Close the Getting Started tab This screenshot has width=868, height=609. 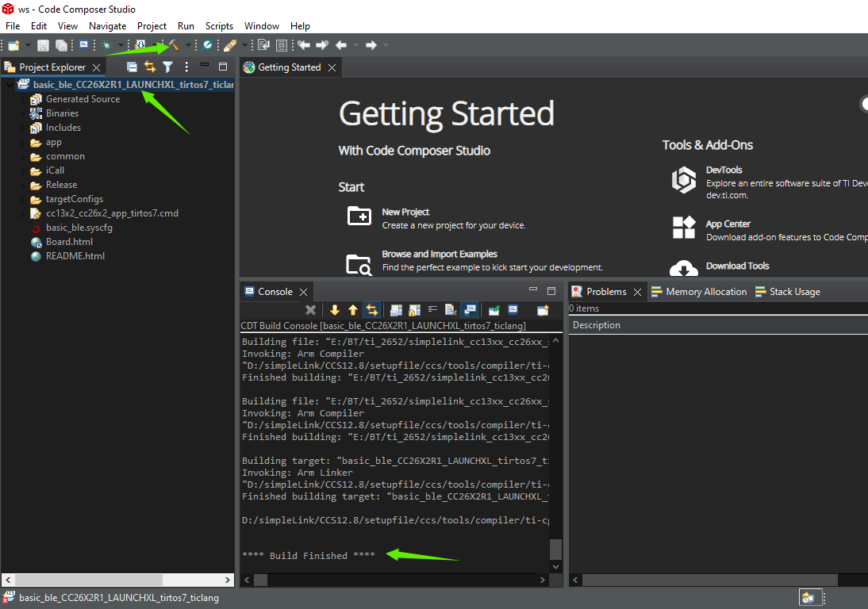click(332, 67)
